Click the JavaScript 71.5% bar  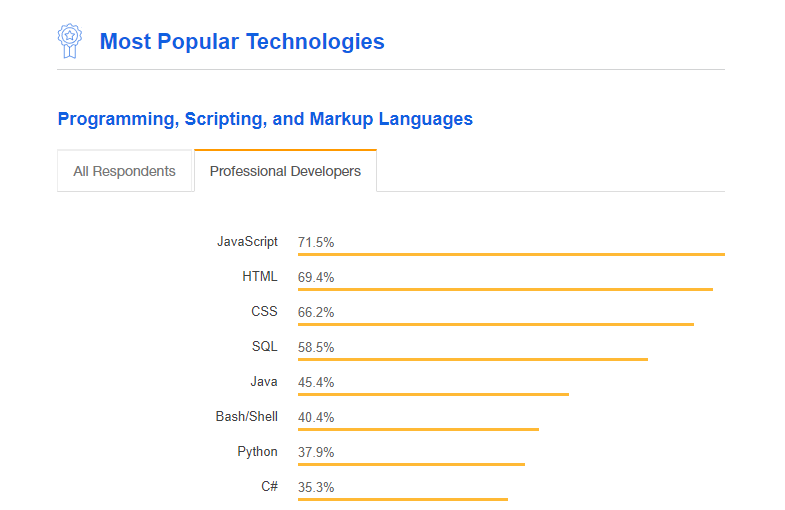coord(511,254)
